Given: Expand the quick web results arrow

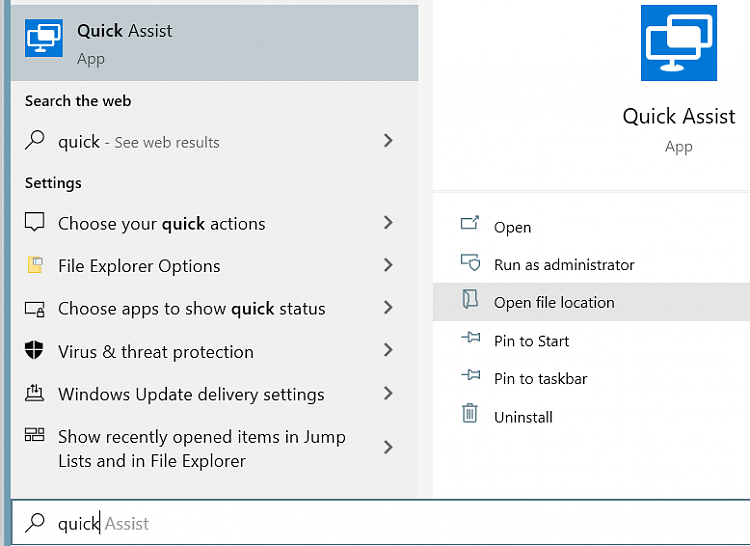Looking at the screenshot, I should (x=388, y=141).
